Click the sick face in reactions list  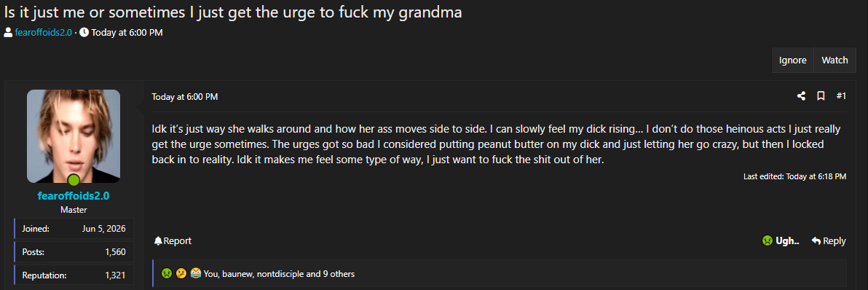[166, 273]
